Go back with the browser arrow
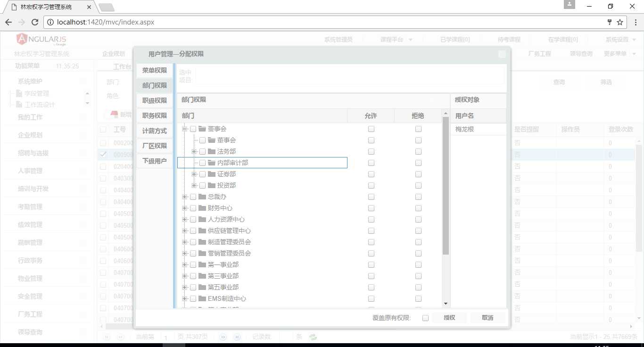The image size is (644, 347). pyautogui.click(x=8, y=22)
